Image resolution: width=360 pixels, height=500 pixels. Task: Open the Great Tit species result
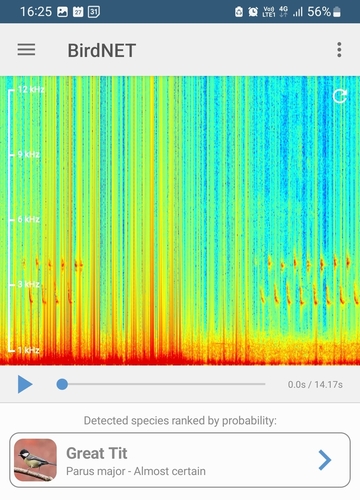(180, 460)
